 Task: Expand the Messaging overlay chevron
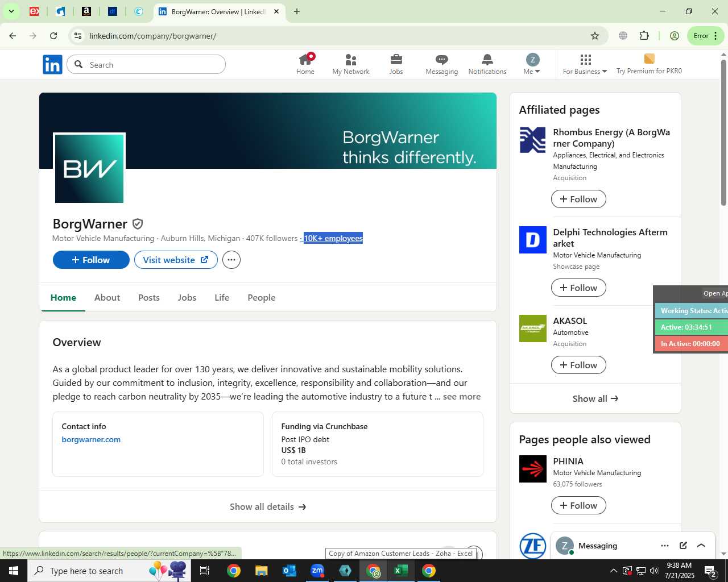(x=701, y=546)
